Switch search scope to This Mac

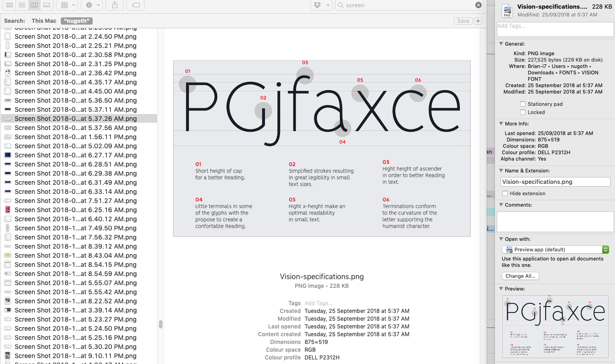point(43,21)
